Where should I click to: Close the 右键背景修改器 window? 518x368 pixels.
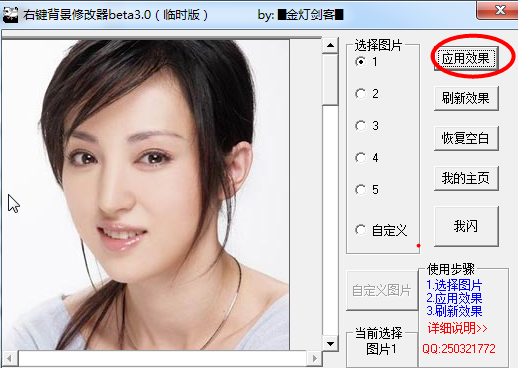(498, 11)
